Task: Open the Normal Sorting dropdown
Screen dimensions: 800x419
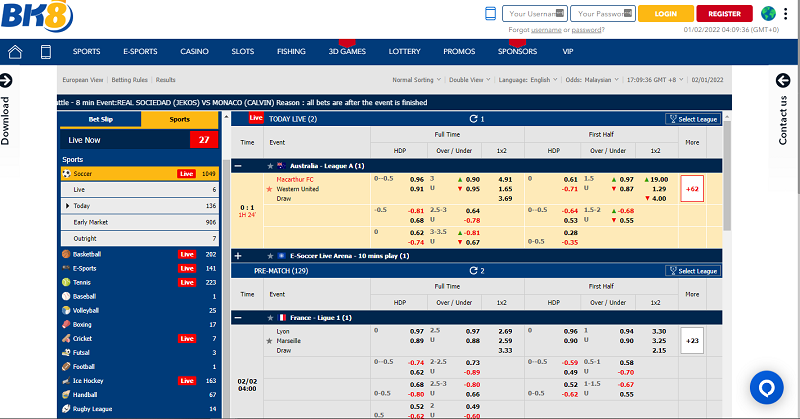Action: (416, 80)
